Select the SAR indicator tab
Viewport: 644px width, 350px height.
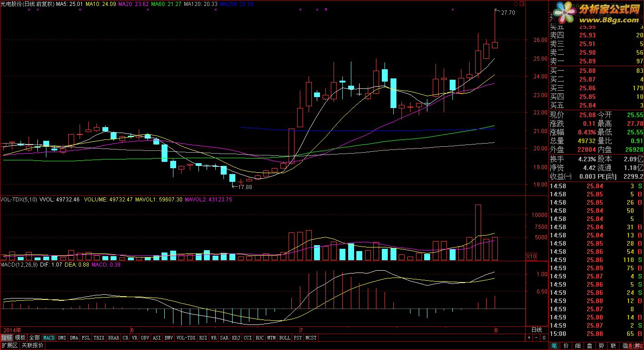click(224, 338)
